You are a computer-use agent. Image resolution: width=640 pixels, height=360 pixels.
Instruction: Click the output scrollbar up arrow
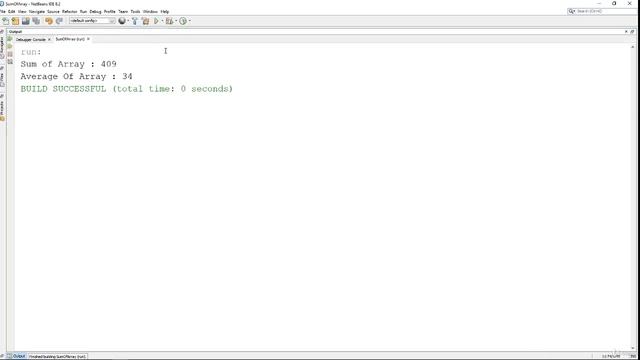click(x=633, y=47)
